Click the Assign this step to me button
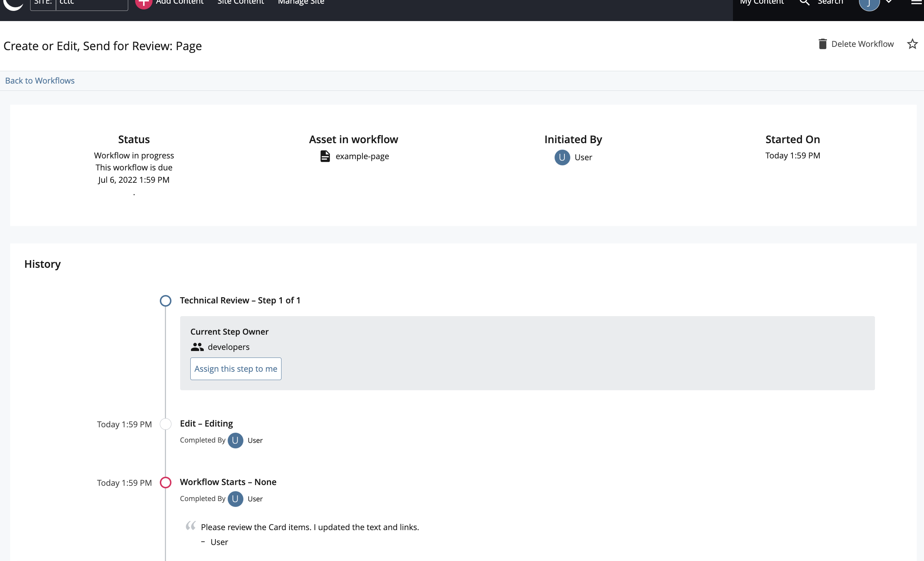The width and height of the screenshot is (924, 561). (236, 368)
